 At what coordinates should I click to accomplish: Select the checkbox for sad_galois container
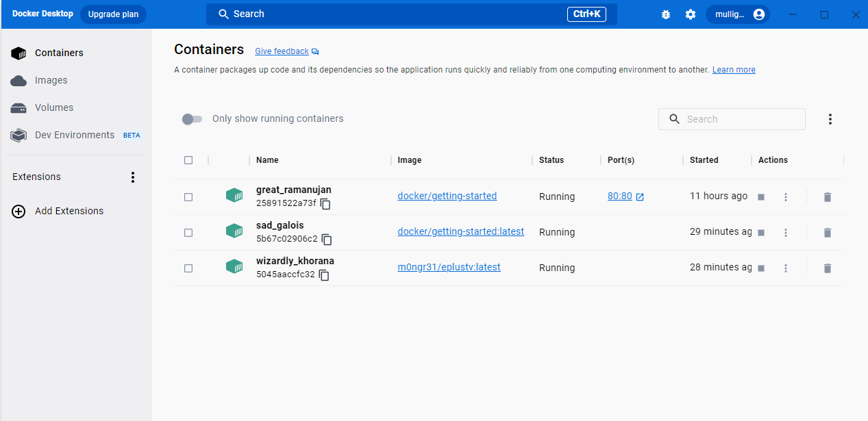click(x=188, y=232)
